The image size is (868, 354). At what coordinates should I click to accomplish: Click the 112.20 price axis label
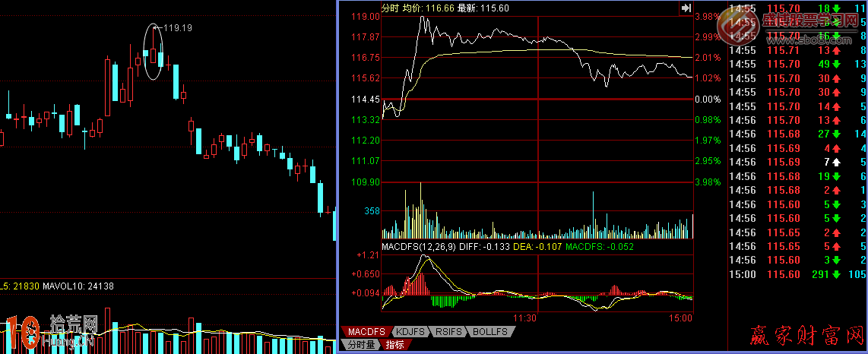[x=366, y=141]
